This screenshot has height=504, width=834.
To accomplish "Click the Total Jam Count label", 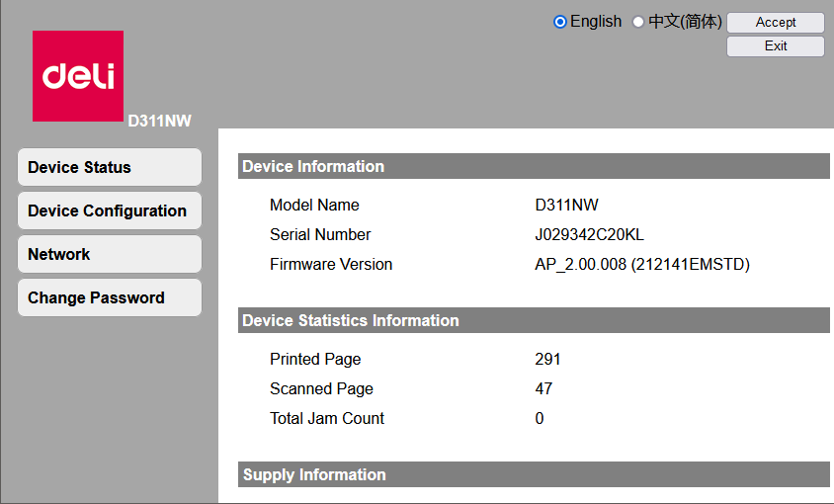I will (327, 418).
